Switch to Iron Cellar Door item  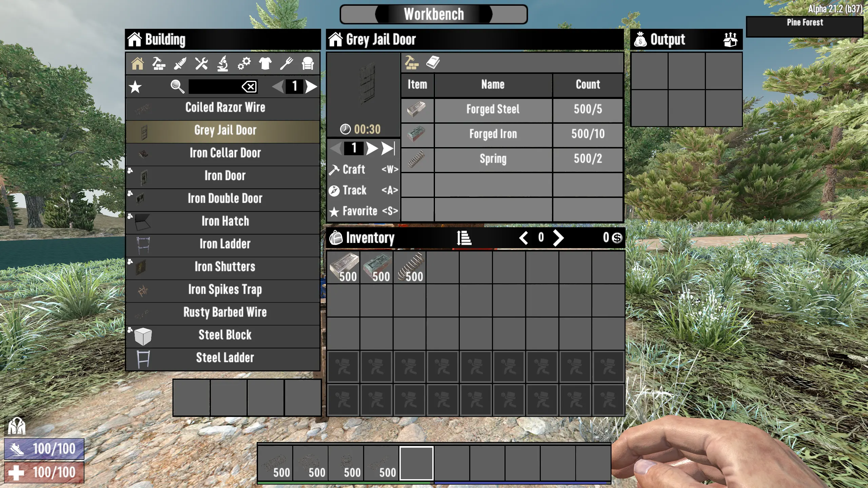tap(225, 152)
